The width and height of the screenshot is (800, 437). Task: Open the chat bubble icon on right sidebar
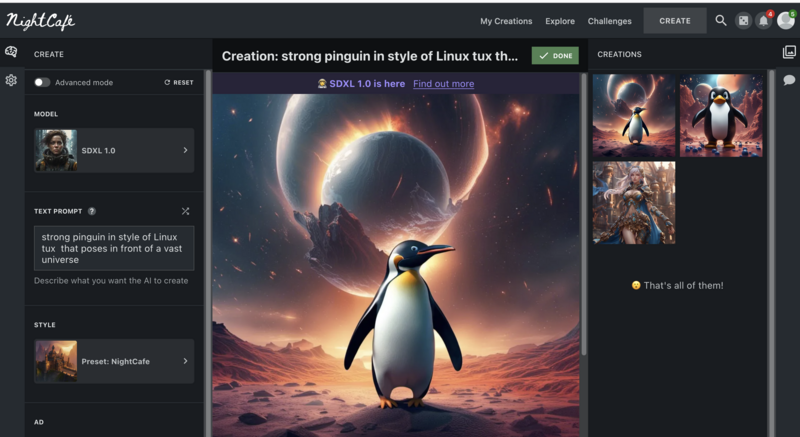coord(789,80)
